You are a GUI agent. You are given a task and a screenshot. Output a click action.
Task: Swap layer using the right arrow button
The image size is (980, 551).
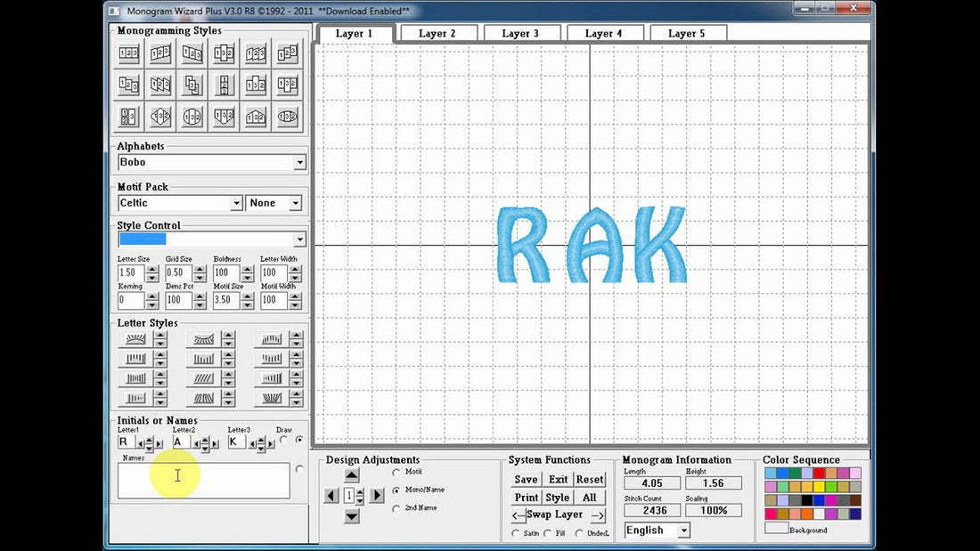[x=598, y=515]
